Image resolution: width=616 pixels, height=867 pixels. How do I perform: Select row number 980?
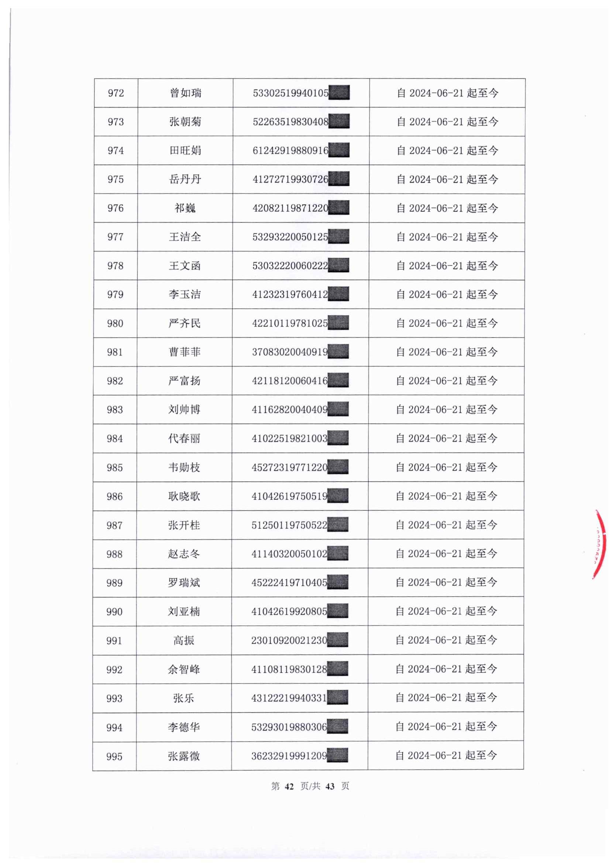115,324
